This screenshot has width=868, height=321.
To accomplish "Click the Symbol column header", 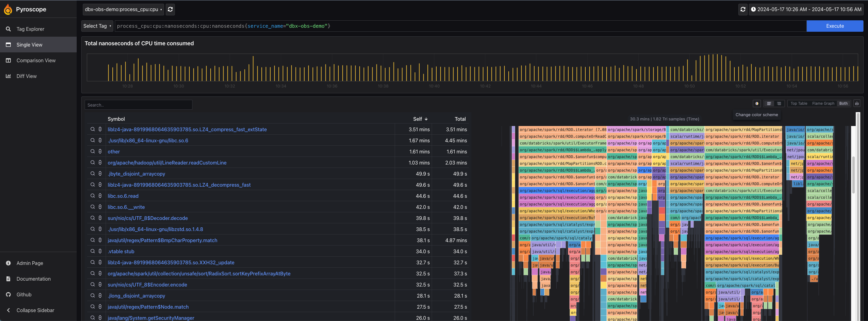I will click(116, 119).
